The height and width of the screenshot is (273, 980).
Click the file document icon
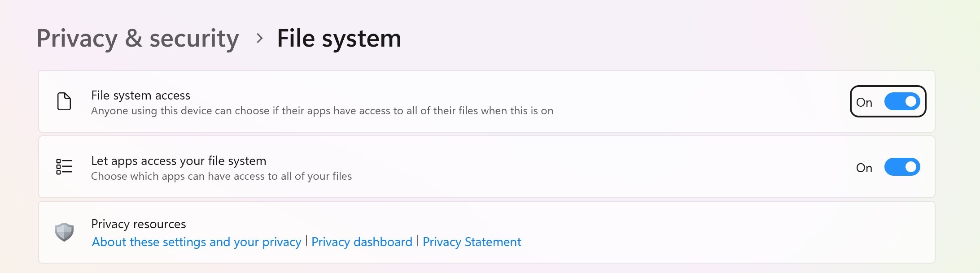[x=64, y=101]
